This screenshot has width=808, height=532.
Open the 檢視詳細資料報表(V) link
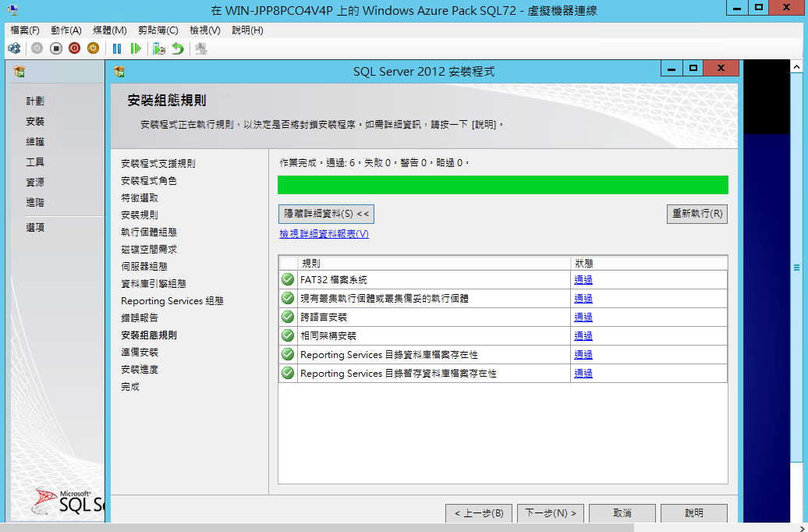point(324,234)
